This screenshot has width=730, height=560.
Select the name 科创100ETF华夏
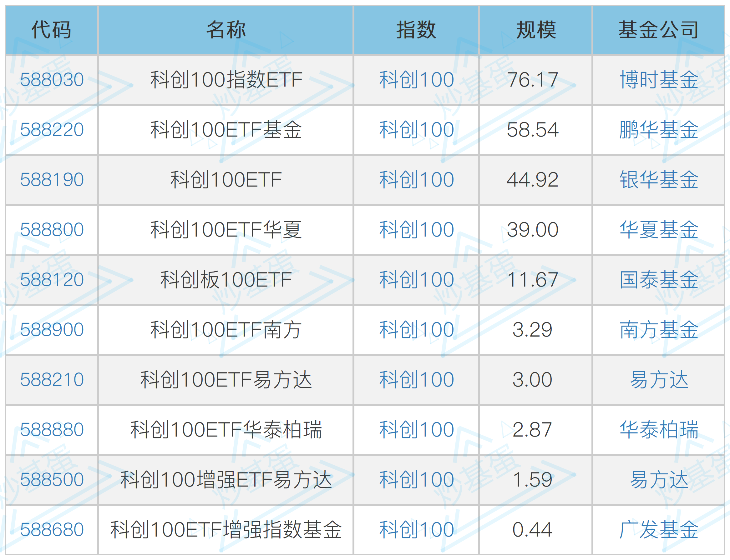tap(226, 230)
